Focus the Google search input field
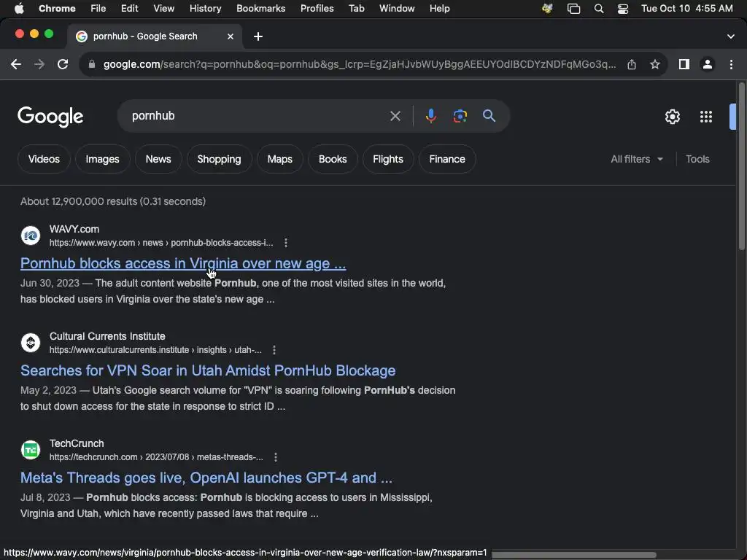Viewport: 747px width, 560px height. tap(258, 116)
